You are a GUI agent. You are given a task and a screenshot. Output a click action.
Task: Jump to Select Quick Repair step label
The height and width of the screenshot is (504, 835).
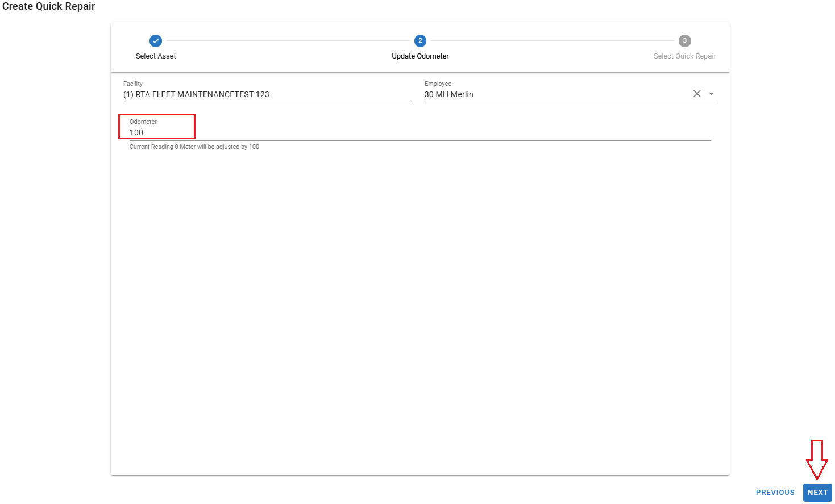684,56
